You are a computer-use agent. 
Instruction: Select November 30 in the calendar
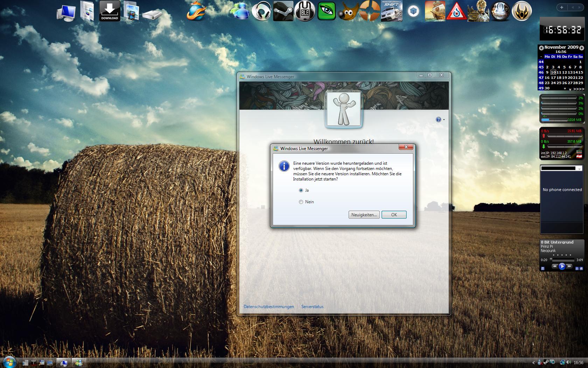(547, 88)
